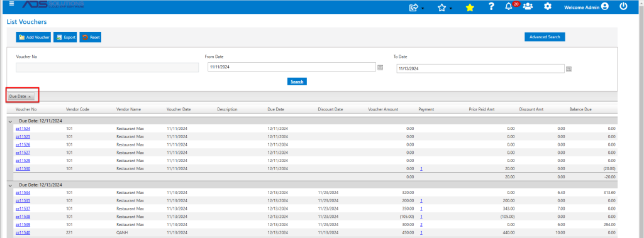Open voucher zz11537 link

click(x=23, y=208)
